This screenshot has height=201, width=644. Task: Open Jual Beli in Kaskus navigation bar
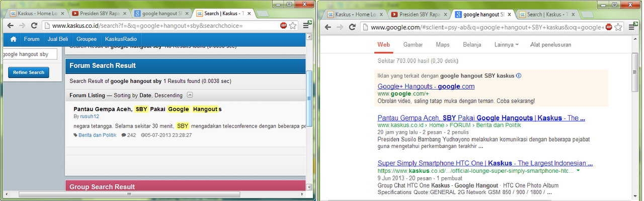click(58, 39)
